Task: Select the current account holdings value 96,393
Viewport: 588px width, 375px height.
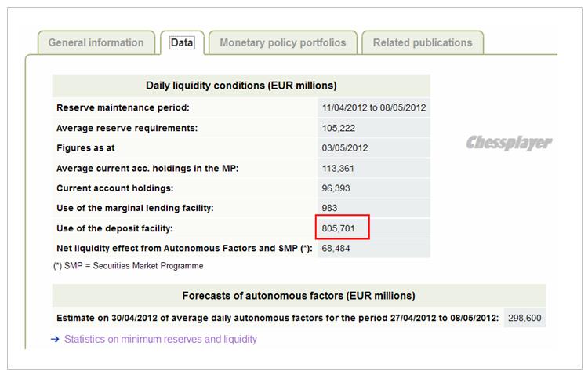Action: 336,188
